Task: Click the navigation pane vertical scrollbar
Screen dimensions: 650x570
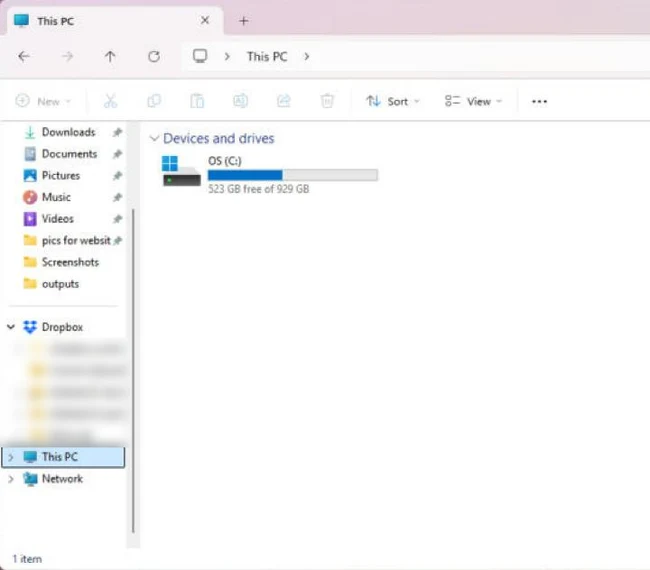Action: pos(133,370)
